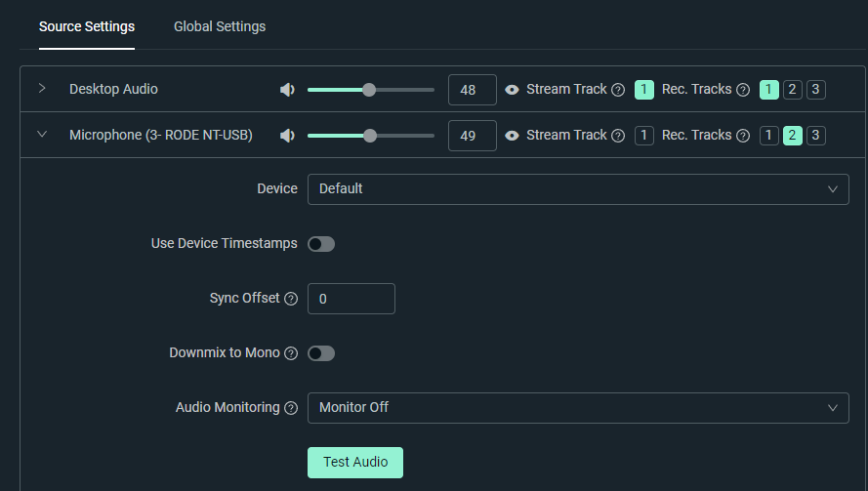Image resolution: width=868 pixels, height=491 pixels.
Task: Disable Microphone recording track 2
Action: (x=793, y=136)
